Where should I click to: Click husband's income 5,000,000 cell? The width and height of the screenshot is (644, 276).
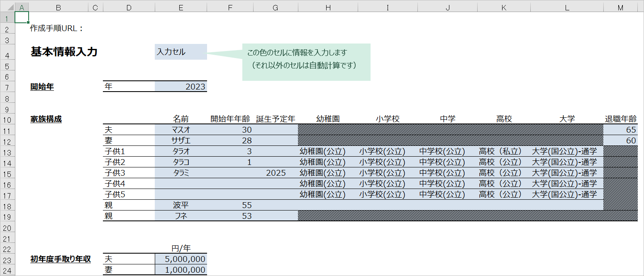(x=181, y=259)
